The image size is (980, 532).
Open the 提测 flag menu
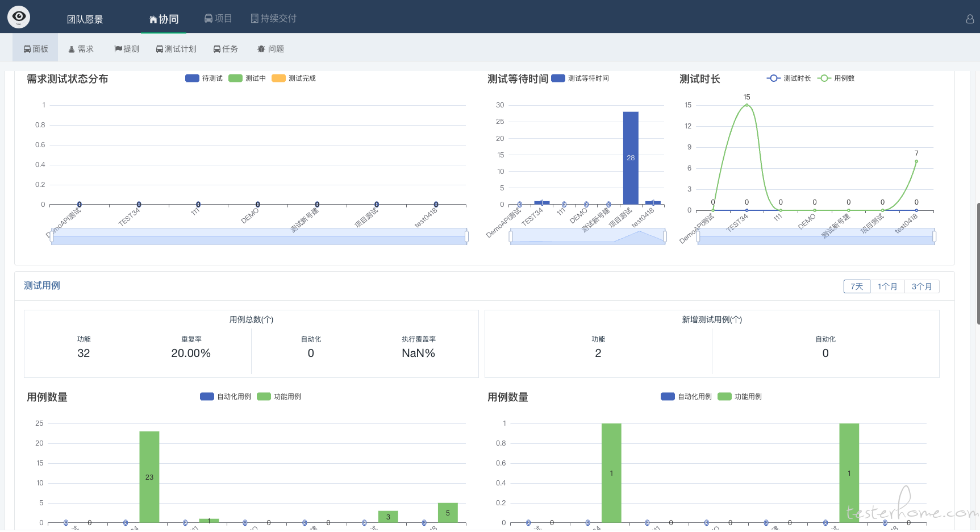[126, 49]
